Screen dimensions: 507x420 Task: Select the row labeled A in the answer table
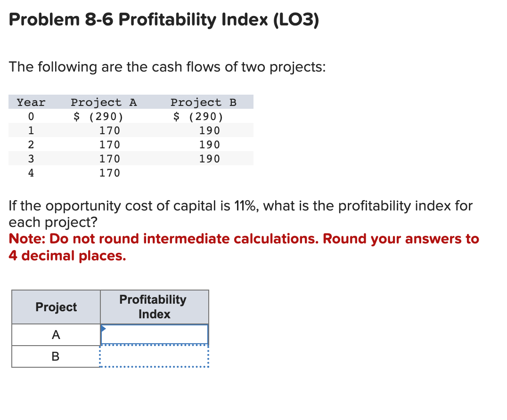coord(56,334)
